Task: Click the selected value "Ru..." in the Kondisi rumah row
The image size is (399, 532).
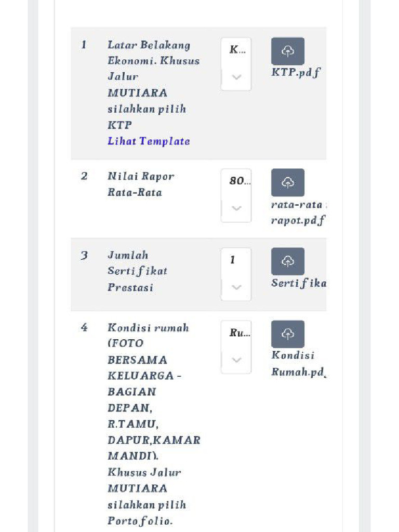Action: pyautogui.click(x=239, y=333)
